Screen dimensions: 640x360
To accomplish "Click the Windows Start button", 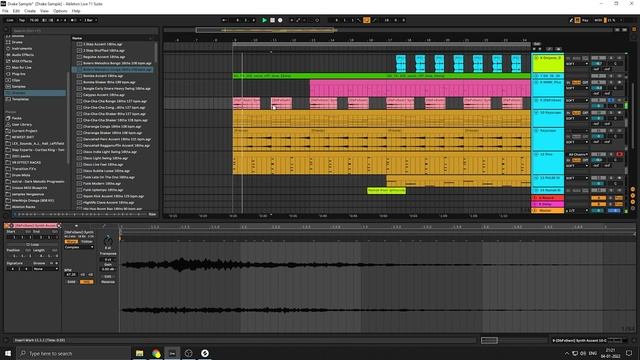I will click(8, 353).
